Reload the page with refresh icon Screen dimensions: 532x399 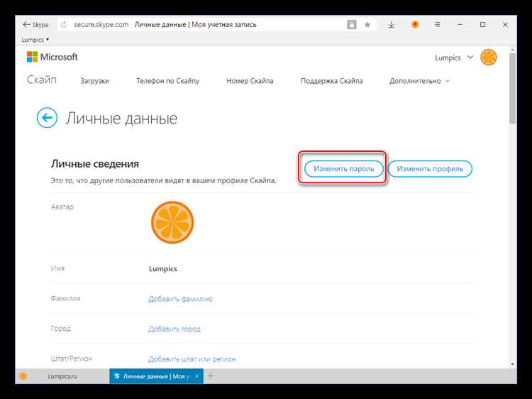coord(63,24)
